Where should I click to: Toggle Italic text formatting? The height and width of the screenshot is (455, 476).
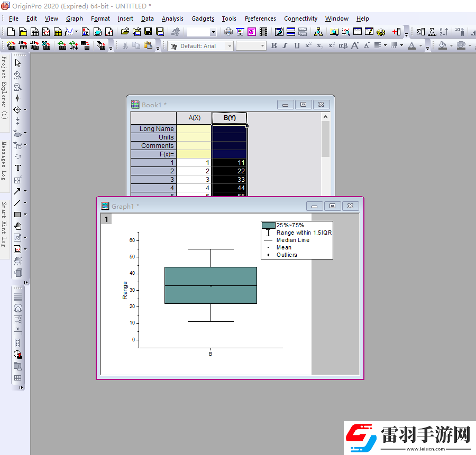pos(285,46)
